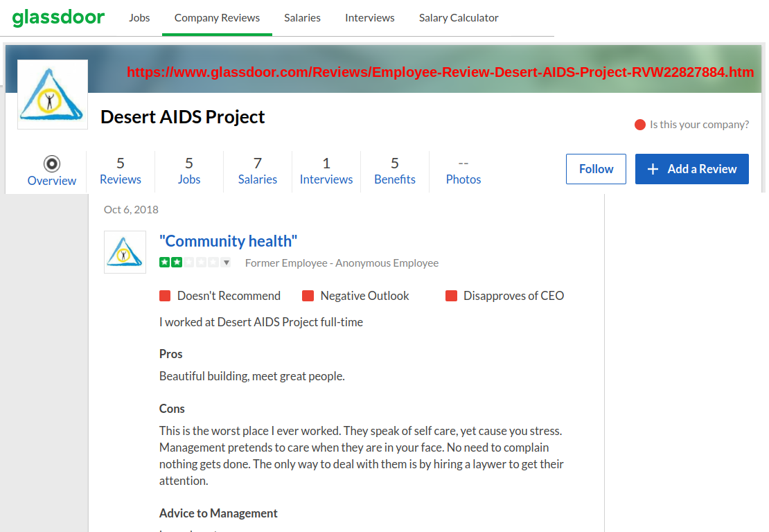This screenshot has width=769, height=532.
Task: View the 7 Salaries tab
Action: 258,171
